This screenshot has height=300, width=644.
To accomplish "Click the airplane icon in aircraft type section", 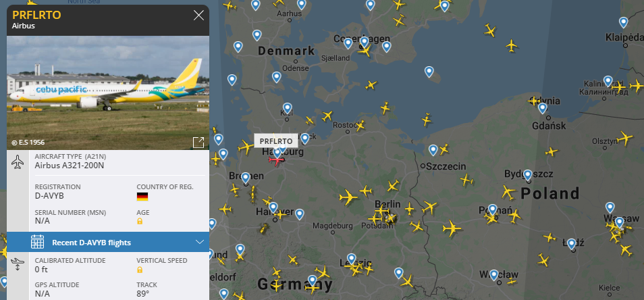I will pyautogui.click(x=18, y=162).
